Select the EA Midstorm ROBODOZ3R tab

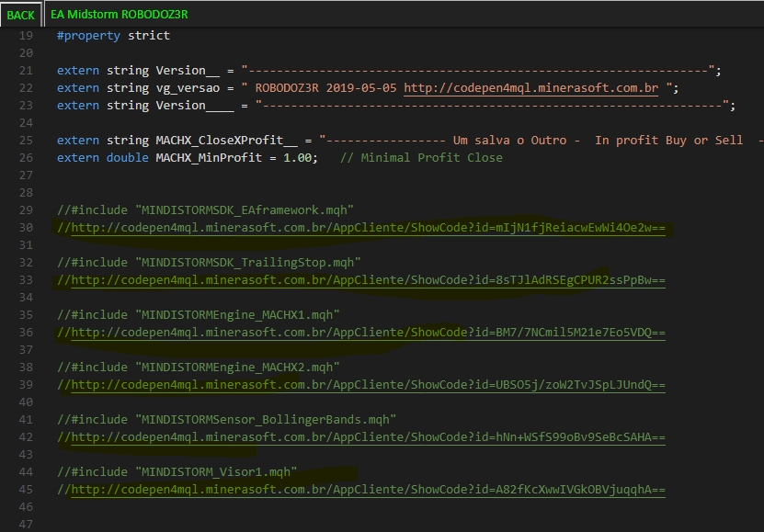click(x=119, y=15)
